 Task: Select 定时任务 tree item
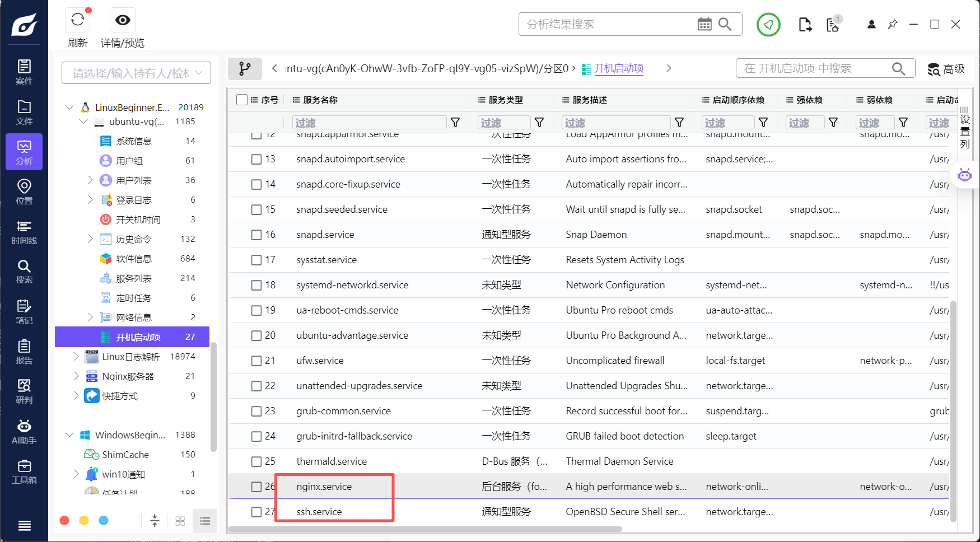pyautogui.click(x=133, y=298)
